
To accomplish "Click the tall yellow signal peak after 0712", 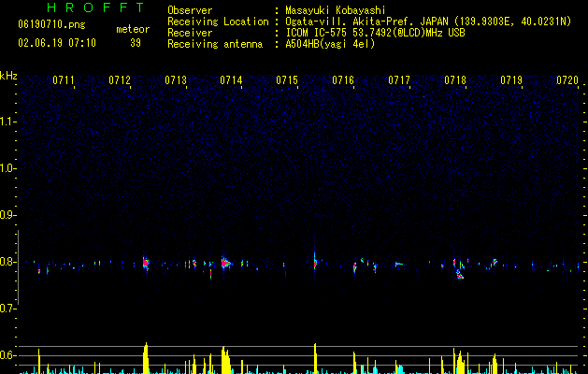I will pyautogui.click(x=146, y=358).
